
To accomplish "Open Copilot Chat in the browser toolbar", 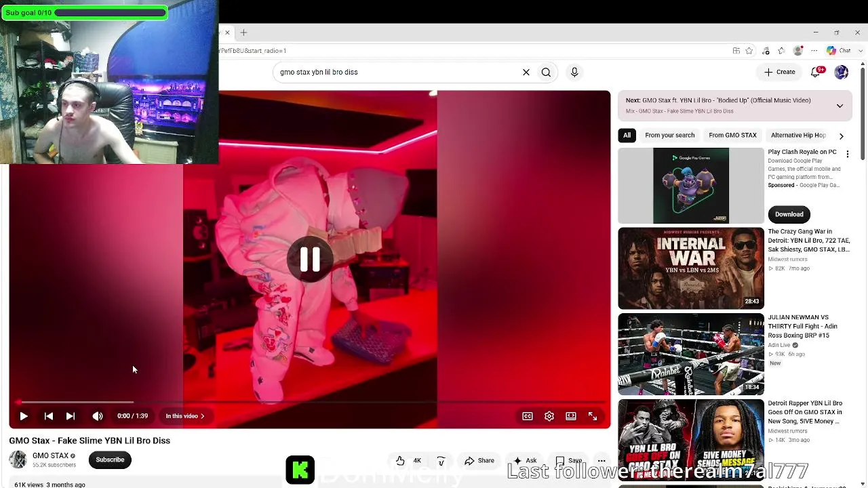I will click(x=839, y=51).
